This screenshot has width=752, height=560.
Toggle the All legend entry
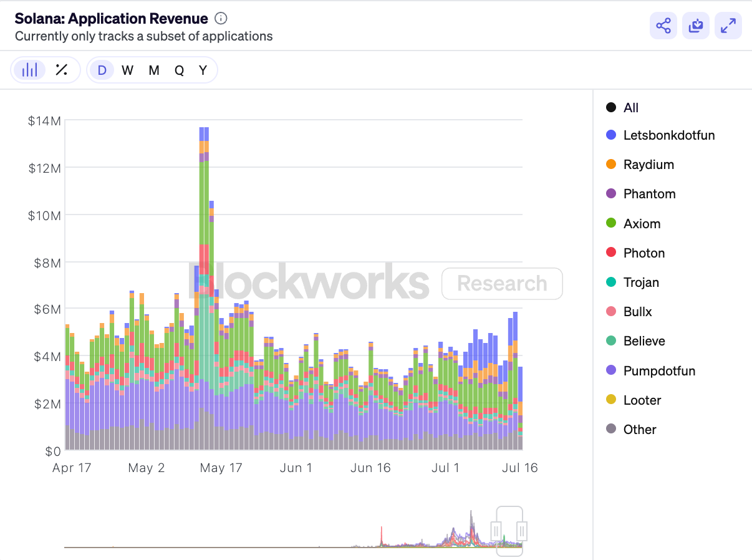tap(622, 108)
